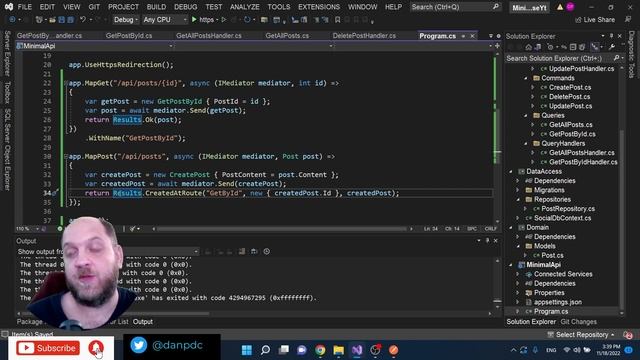Select appsettings.json in Solution Explorer
This screenshot has height=360, width=640.
(558, 302)
